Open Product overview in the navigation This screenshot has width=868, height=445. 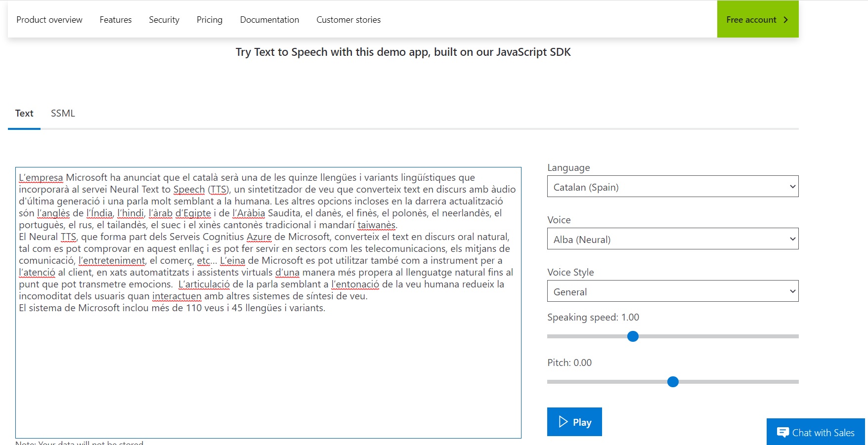pyautogui.click(x=49, y=20)
